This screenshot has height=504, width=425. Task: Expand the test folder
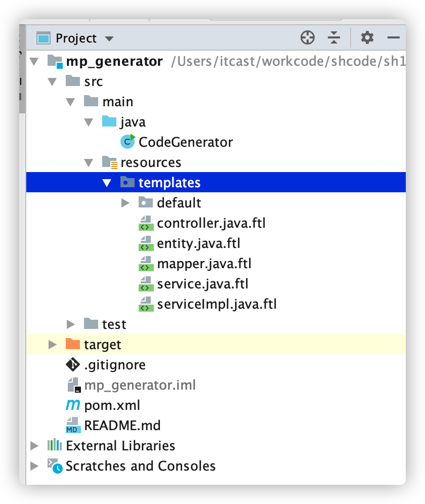(71, 324)
